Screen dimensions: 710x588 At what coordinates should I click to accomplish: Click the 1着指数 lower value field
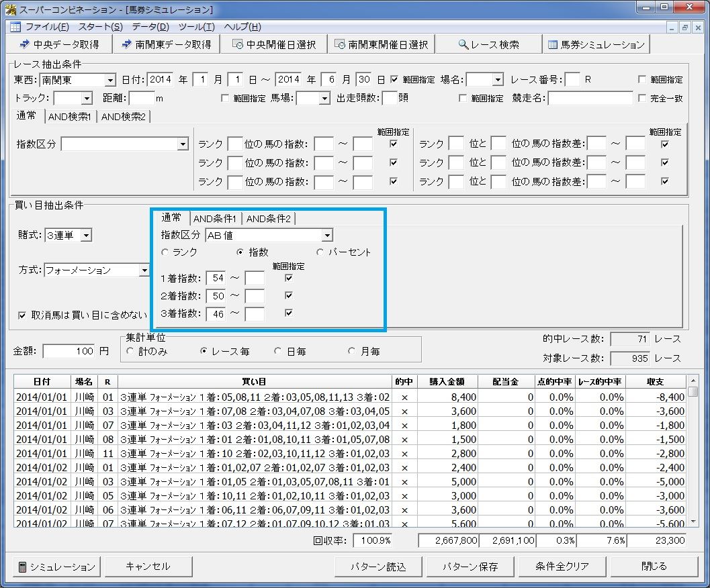click(216, 279)
